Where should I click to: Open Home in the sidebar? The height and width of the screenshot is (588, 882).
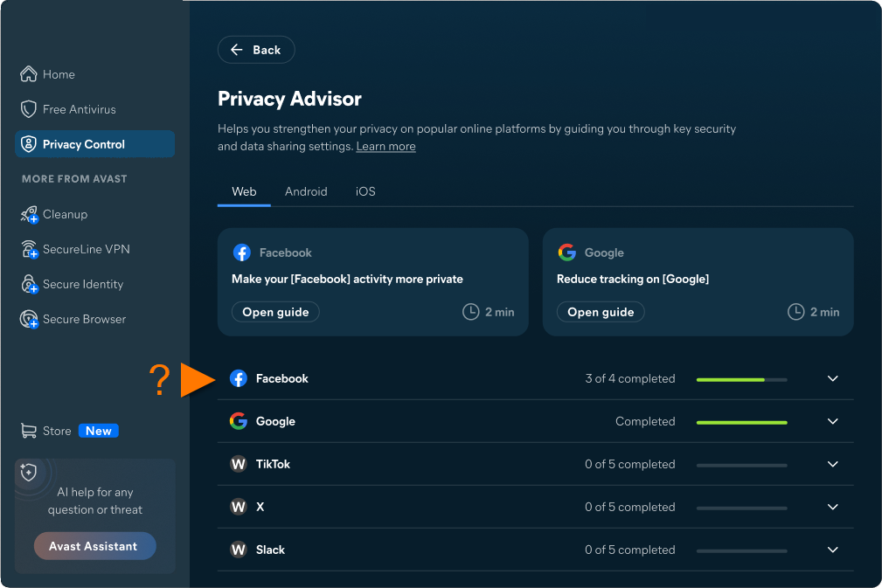94,74
